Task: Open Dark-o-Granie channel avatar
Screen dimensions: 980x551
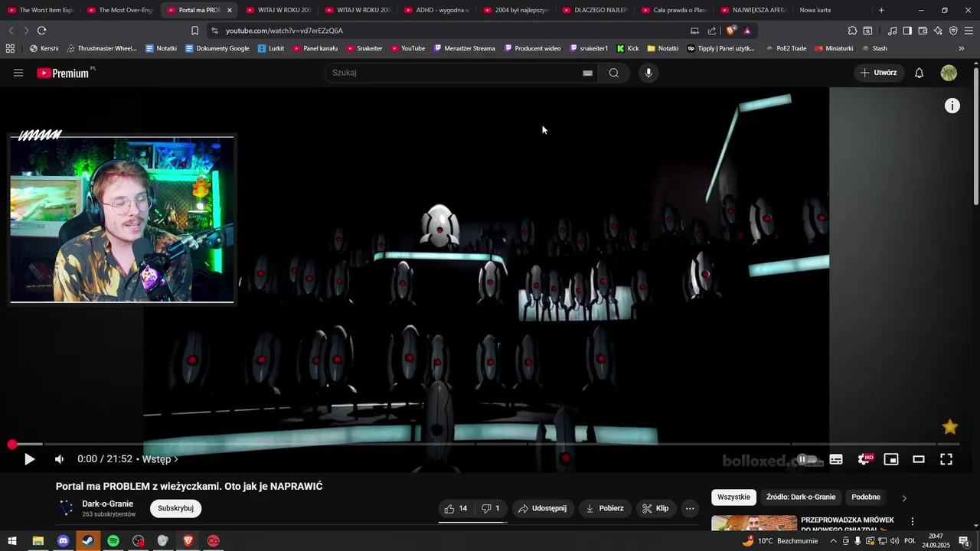Action: (x=67, y=508)
